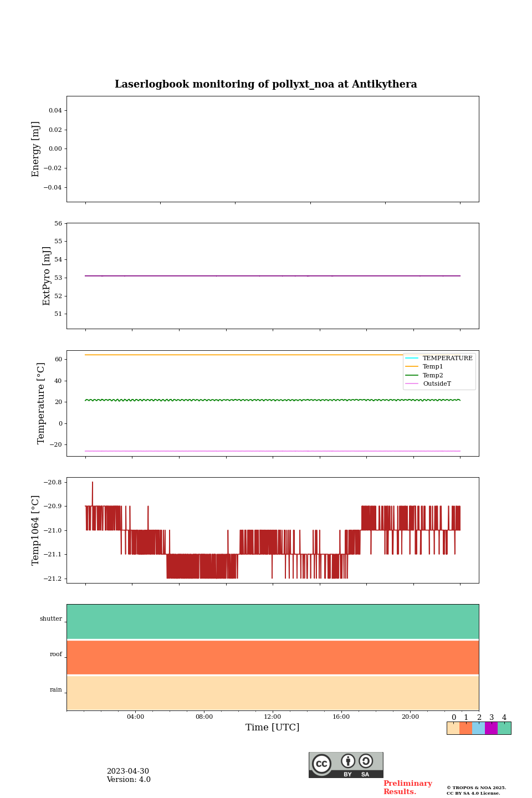Click the rain row label
Screen dimensions: 532x798
point(56,690)
